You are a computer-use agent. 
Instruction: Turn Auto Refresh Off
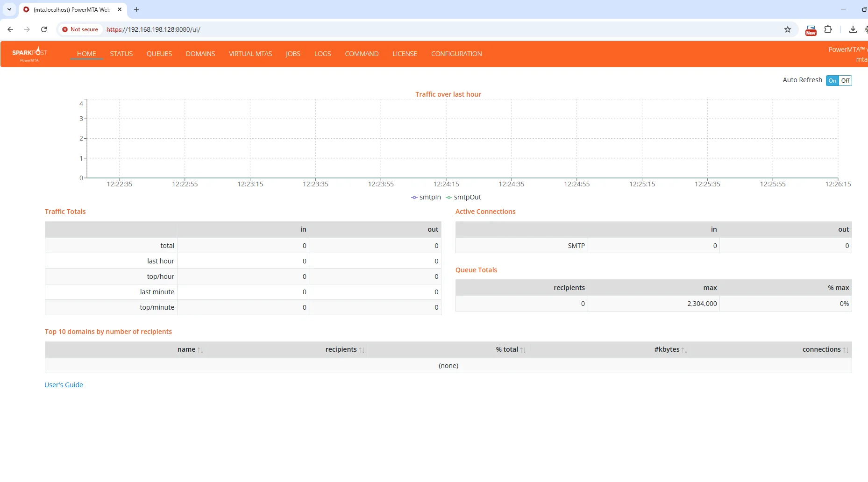tap(846, 80)
